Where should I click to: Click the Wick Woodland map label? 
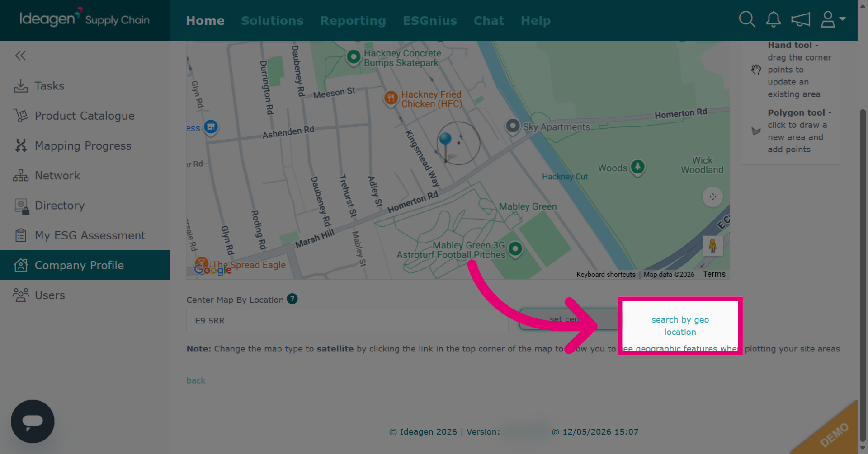[x=702, y=165]
